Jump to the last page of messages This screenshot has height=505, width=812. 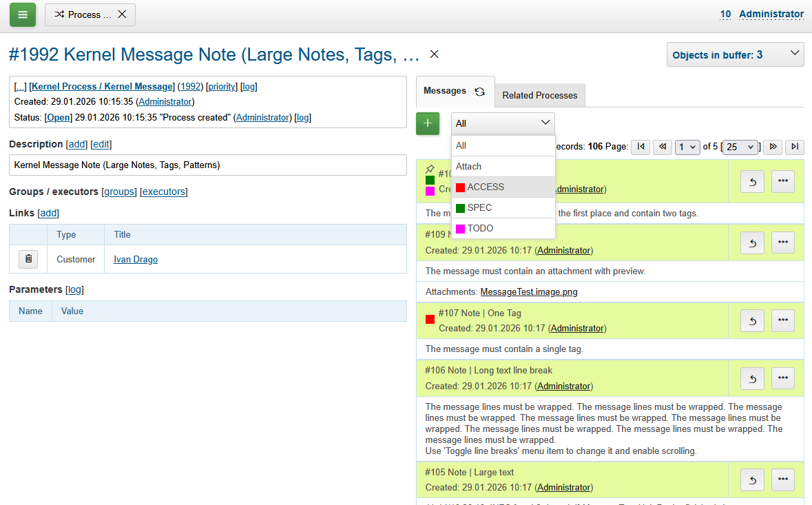click(x=794, y=147)
